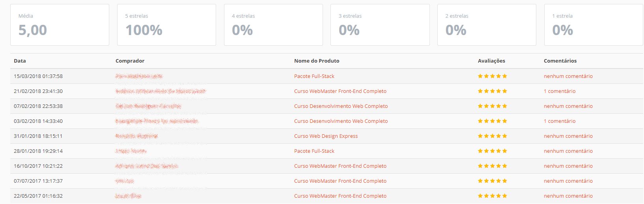View 1 comentário on 03/02/2018 review
Screen dimensions: 644x204
coord(559,121)
